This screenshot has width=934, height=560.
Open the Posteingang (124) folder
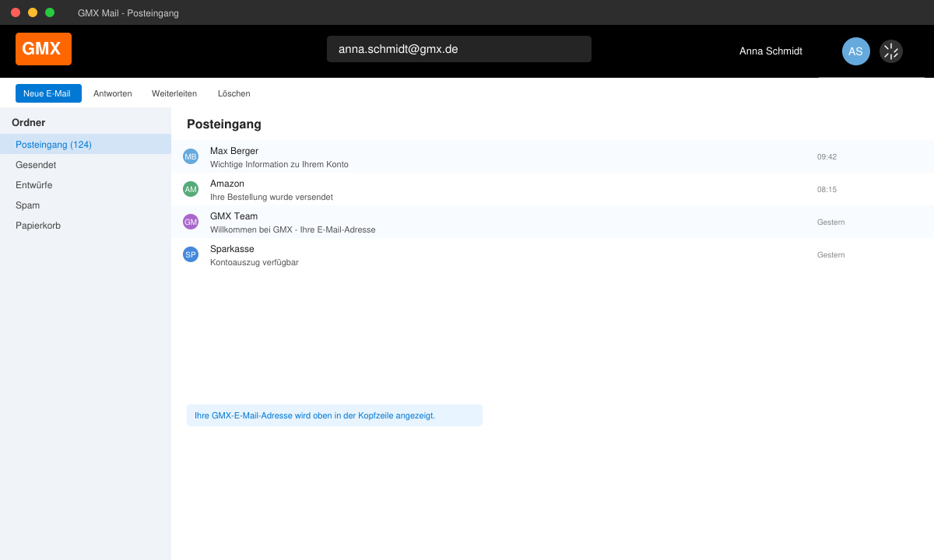point(86,144)
